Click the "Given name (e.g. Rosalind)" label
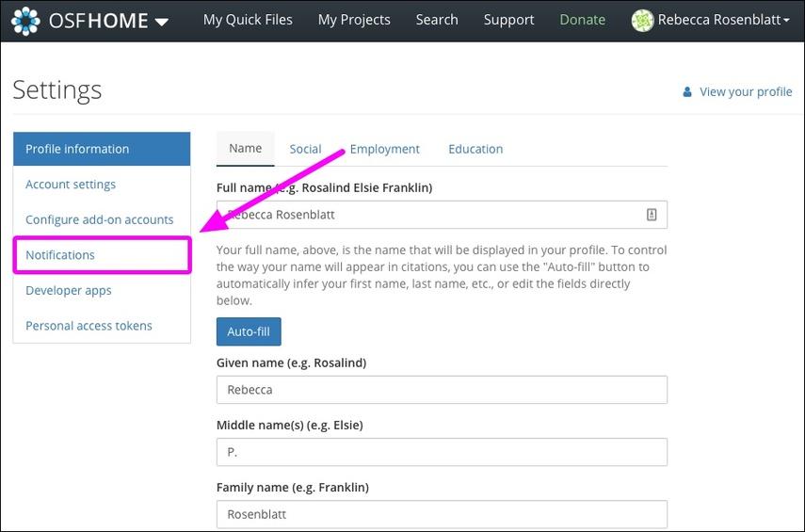The image size is (805, 532). [292, 363]
